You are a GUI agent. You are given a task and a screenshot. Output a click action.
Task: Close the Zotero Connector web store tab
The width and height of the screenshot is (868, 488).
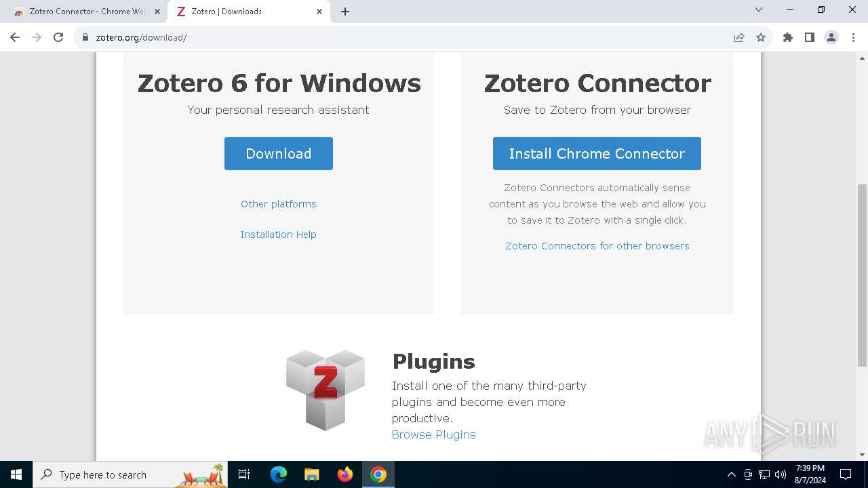(x=157, y=12)
